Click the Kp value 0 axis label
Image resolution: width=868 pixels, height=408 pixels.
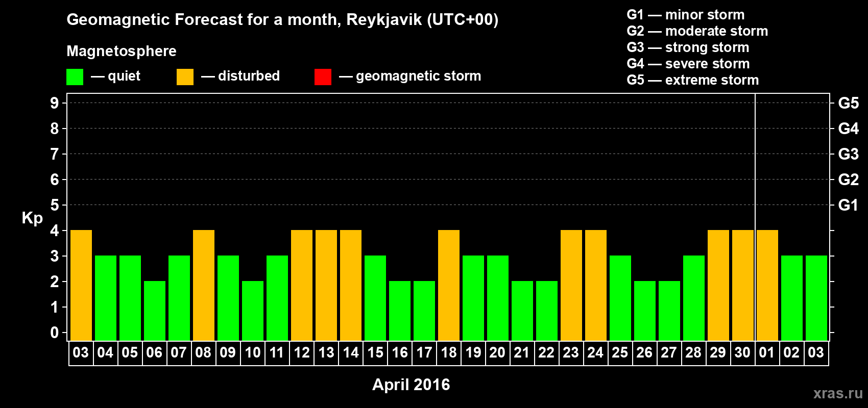[x=55, y=333]
